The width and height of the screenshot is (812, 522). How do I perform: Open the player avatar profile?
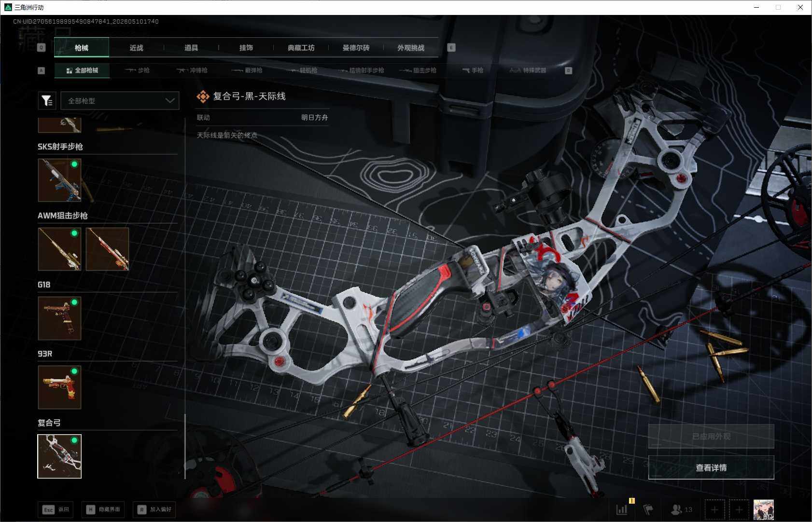pyautogui.click(x=764, y=509)
